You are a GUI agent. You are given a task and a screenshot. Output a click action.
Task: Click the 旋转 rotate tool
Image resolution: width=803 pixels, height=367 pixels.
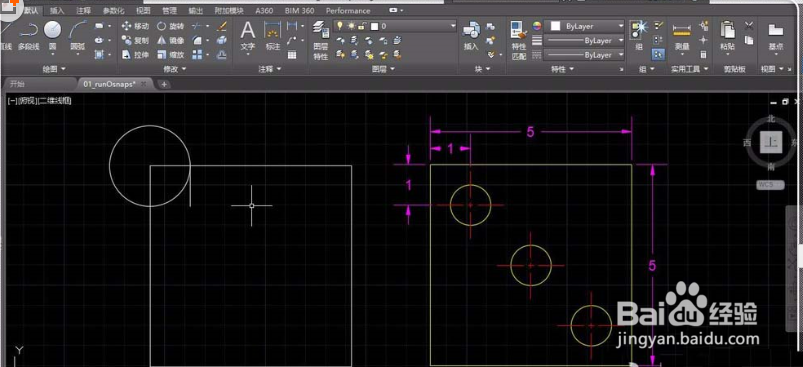[171, 26]
